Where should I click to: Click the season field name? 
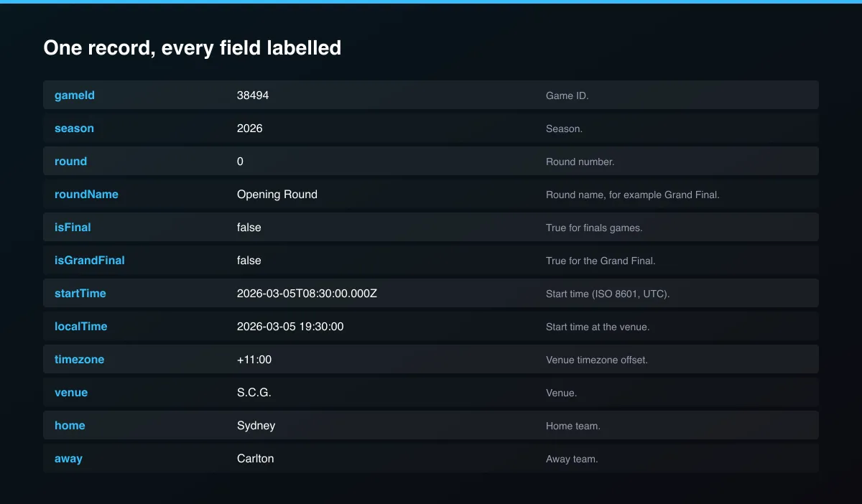coord(74,129)
